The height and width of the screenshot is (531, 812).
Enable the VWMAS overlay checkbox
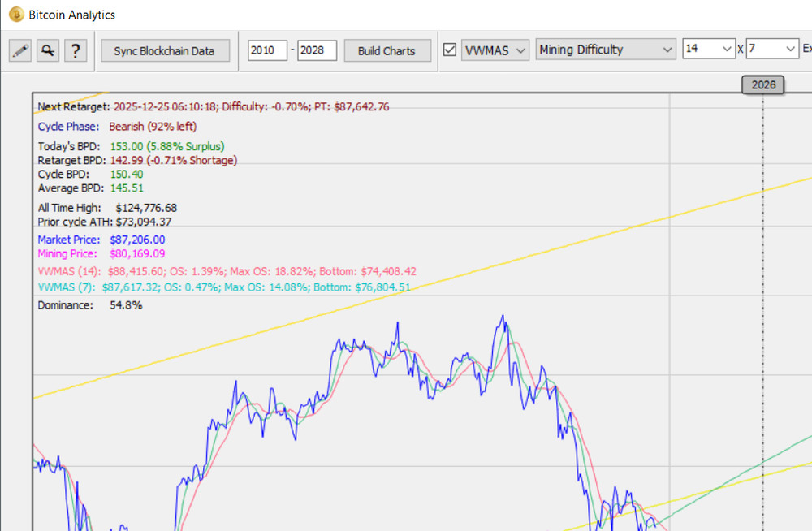[449, 49]
